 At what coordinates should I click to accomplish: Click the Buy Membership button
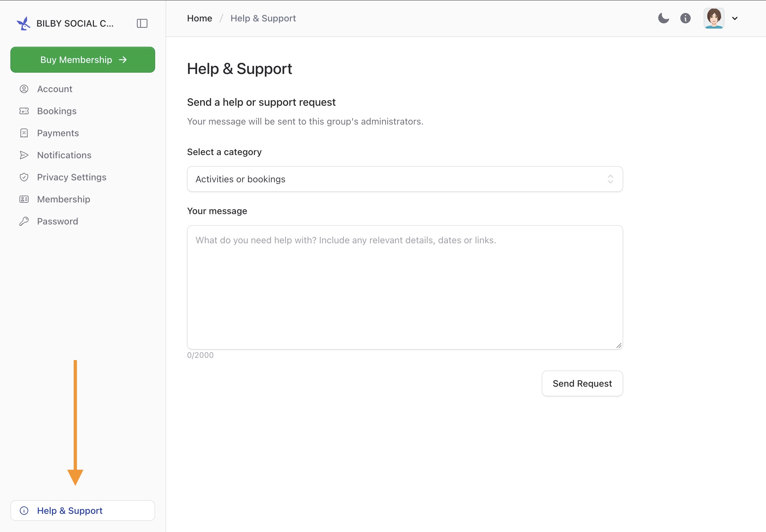point(83,60)
